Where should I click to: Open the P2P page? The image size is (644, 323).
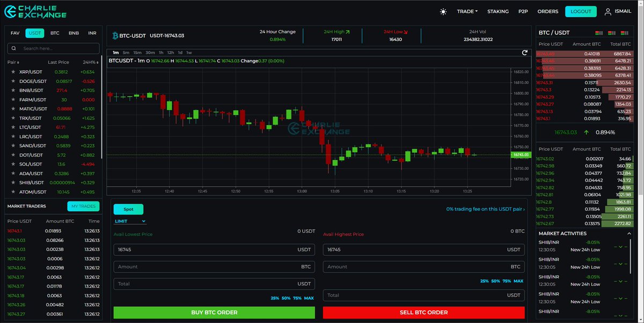click(523, 11)
